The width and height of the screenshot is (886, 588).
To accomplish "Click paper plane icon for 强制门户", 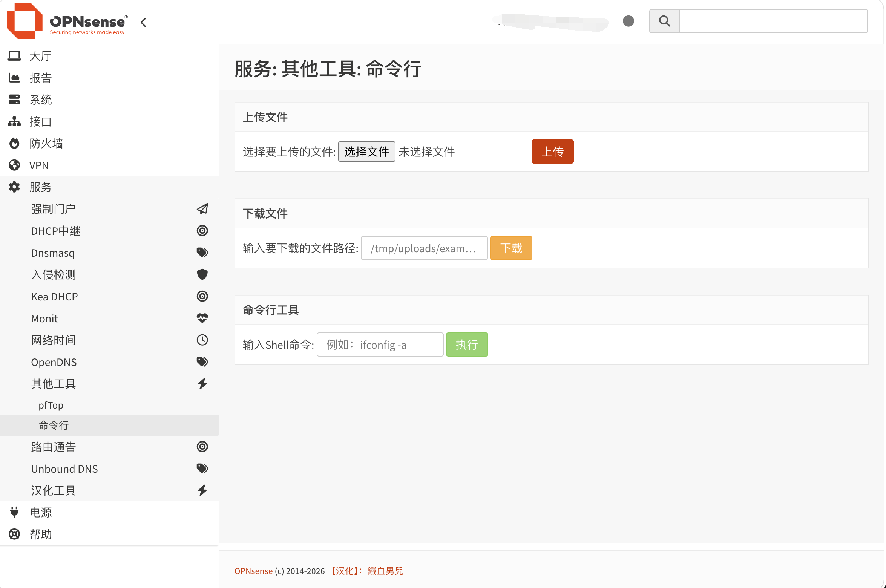I will pos(202,209).
